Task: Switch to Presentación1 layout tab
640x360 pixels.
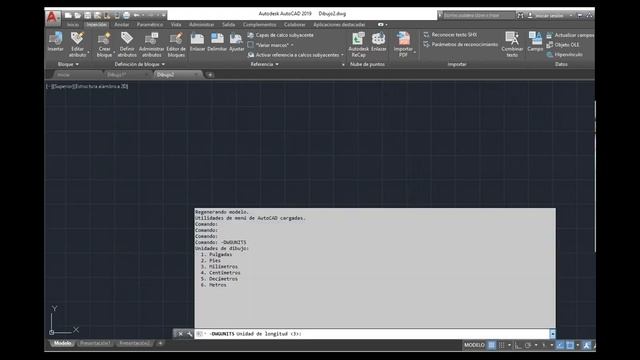Action: click(95, 344)
